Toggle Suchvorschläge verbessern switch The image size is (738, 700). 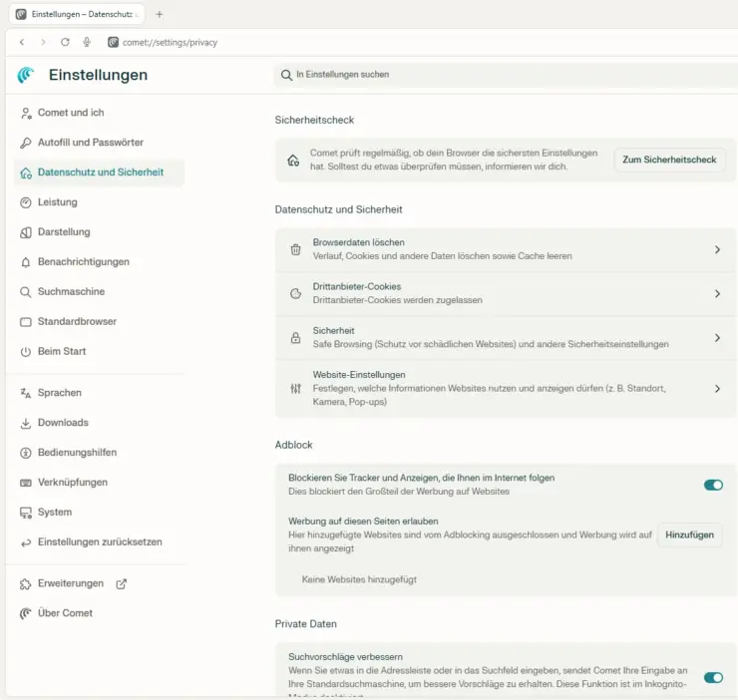click(x=712, y=677)
